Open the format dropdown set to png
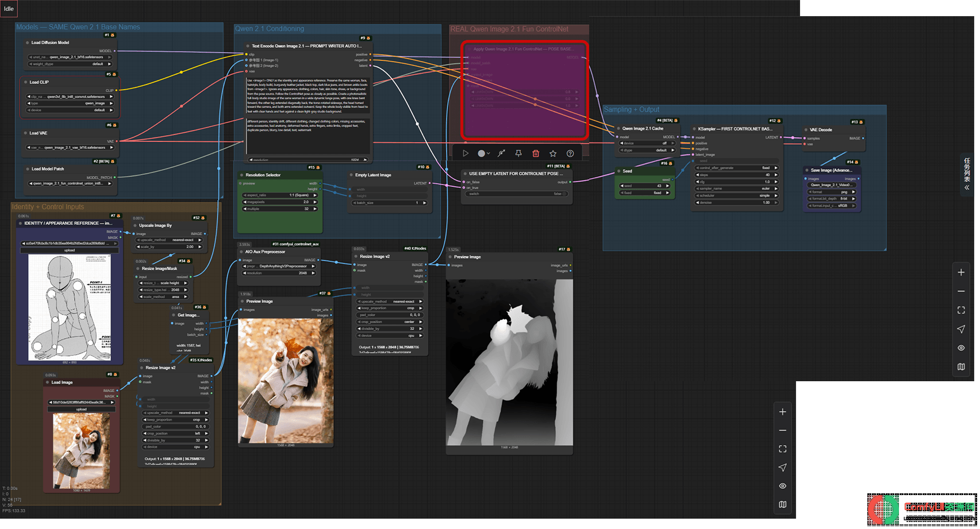 click(x=832, y=192)
